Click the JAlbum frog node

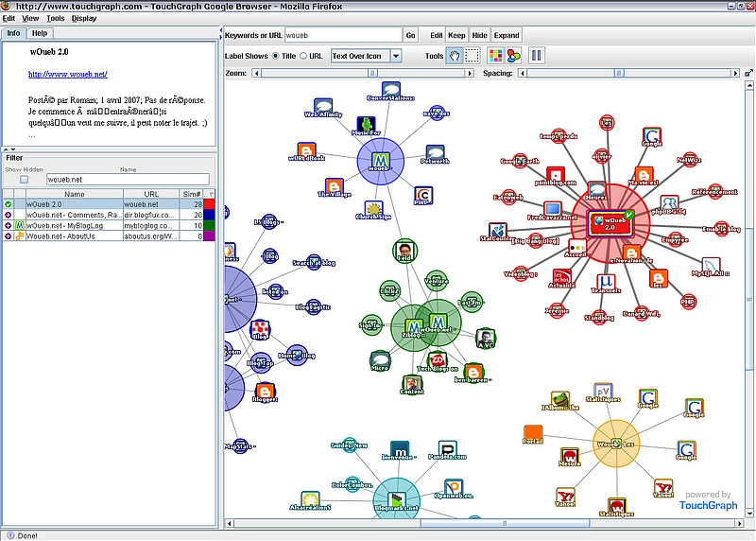coord(559,399)
